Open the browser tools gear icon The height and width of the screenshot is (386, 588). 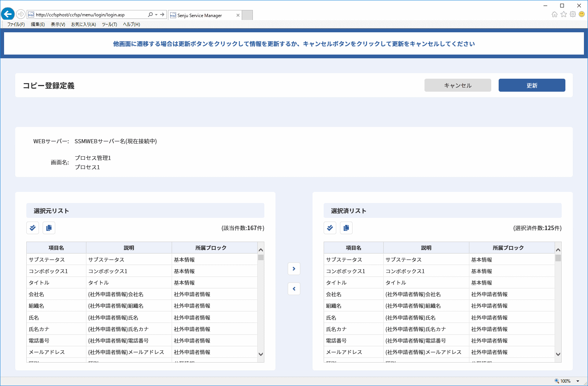573,14
